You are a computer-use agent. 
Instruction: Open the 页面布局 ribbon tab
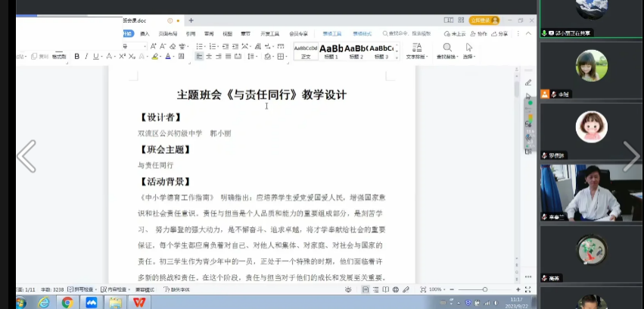[168, 33]
